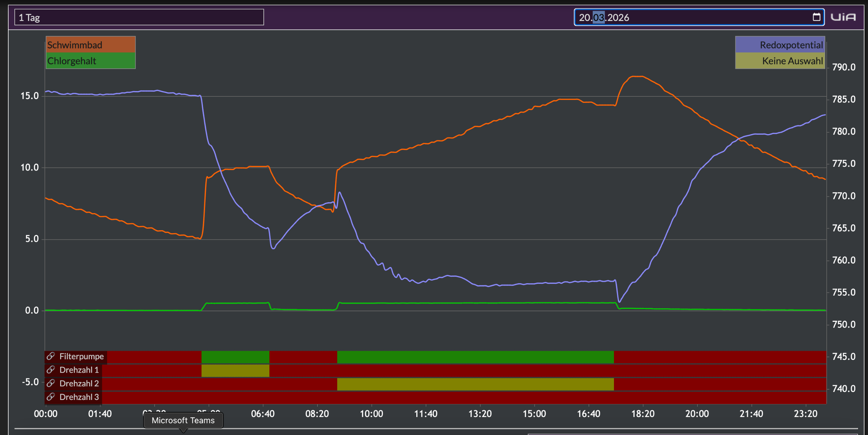
Task: Click the UiA logo in header
Action: coord(843,17)
